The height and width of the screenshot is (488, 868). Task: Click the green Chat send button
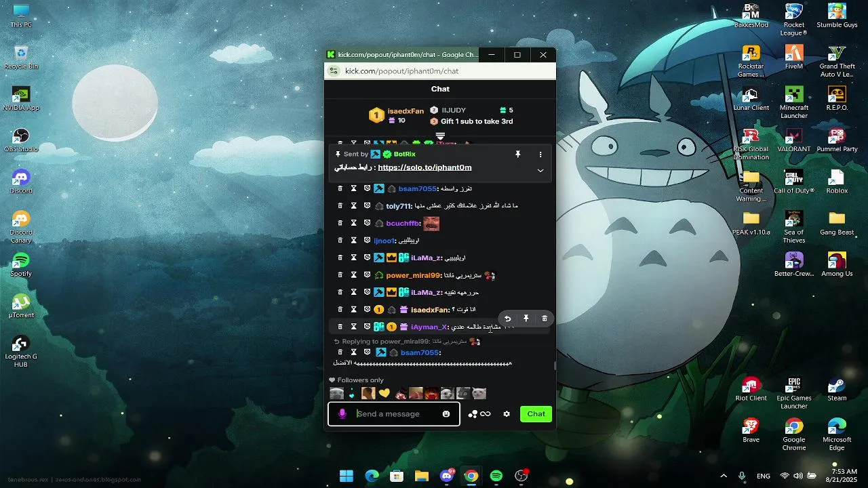pos(536,414)
